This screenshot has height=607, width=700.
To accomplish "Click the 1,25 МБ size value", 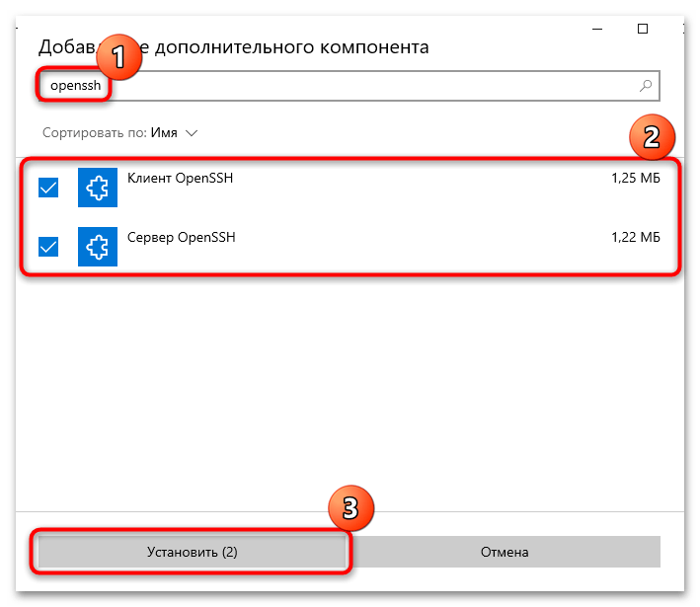I will coord(636,178).
